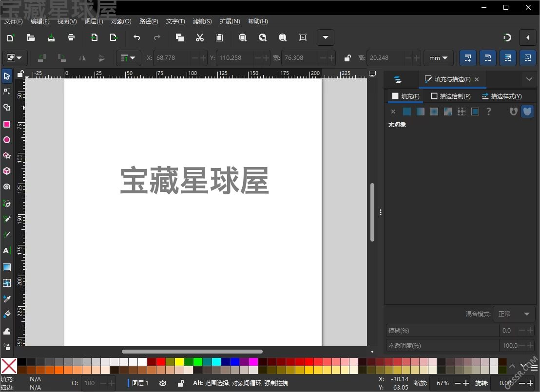The width and height of the screenshot is (540, 392).
Task: Click the Cut scissors icon
Action: pos(199,37)
